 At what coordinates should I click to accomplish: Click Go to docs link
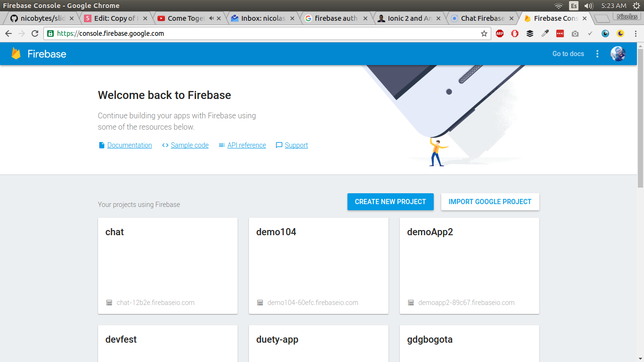click(568, 54)
